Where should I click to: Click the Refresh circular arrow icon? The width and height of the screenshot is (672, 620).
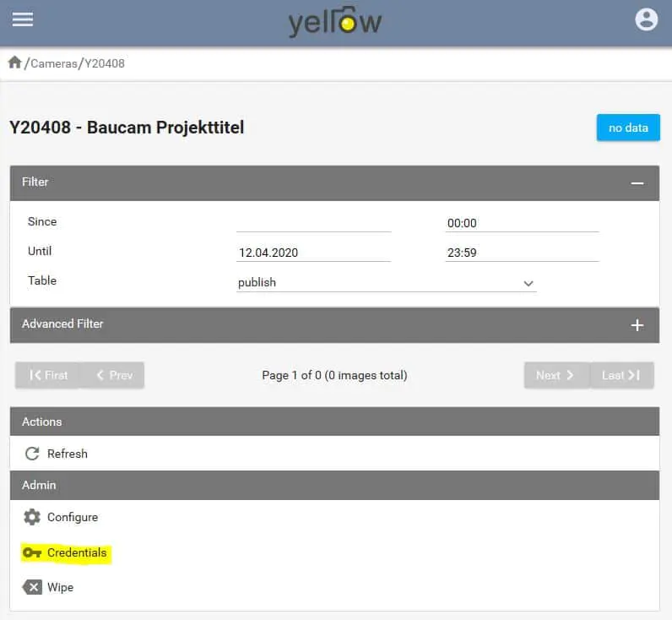(32, 454)
